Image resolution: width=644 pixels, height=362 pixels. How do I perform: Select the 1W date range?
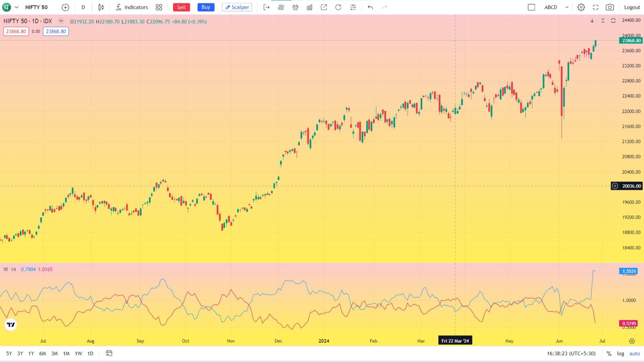click(78, 354)
